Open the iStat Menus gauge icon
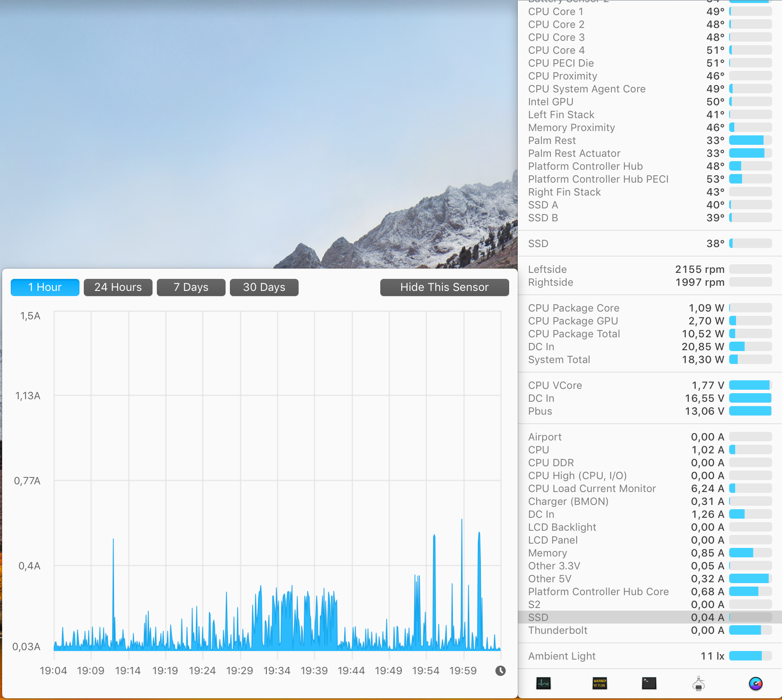 [755, 683]
